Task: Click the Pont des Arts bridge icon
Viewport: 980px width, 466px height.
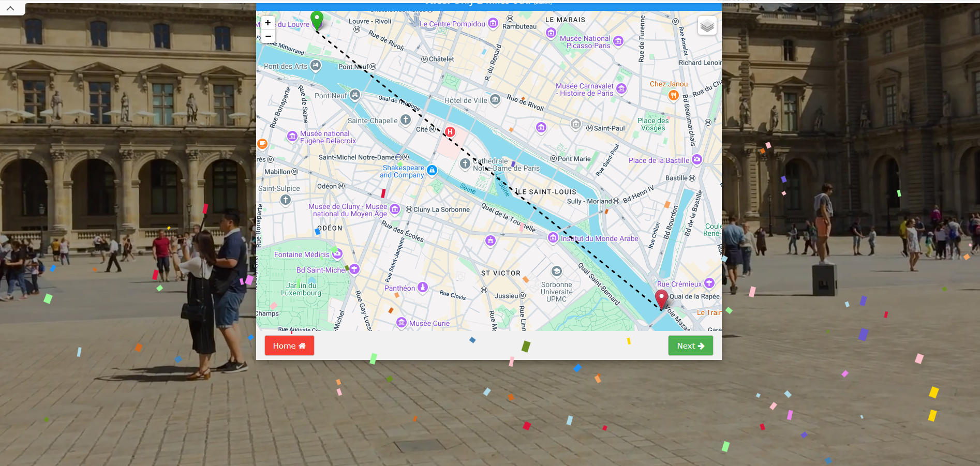Action: 315,65
